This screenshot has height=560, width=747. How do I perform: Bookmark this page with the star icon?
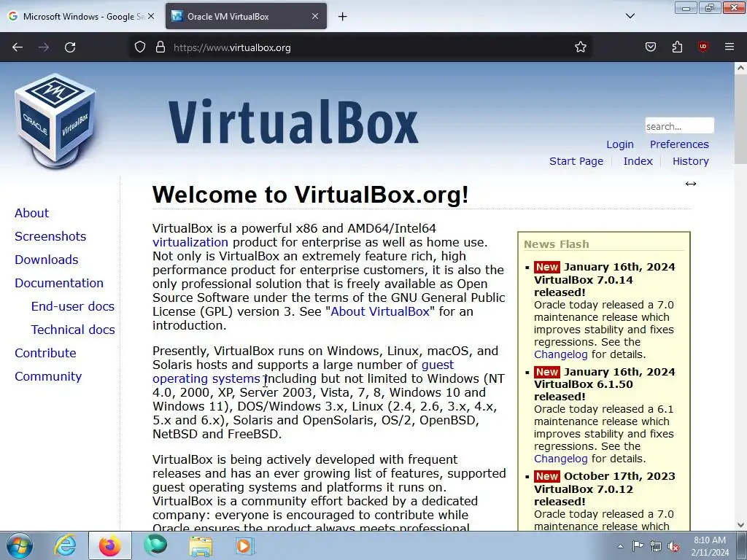[580, 47]
